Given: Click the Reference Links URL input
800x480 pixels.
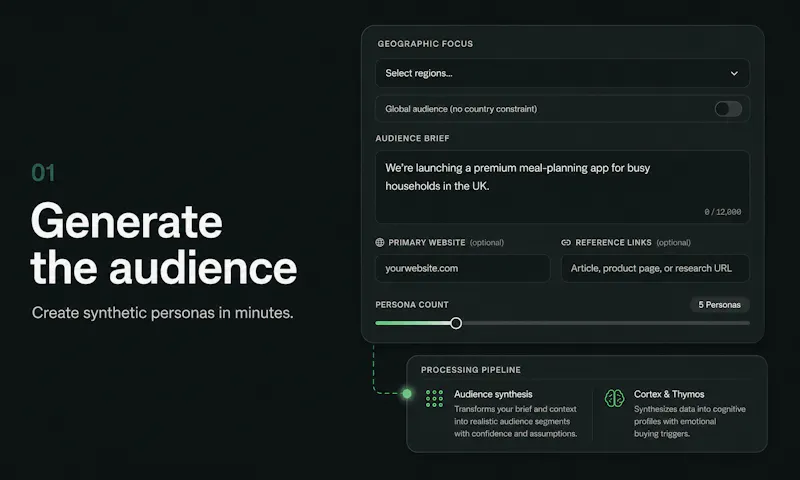Looking at the screenshot, I should pyautogui.click(x=655, y=268).
